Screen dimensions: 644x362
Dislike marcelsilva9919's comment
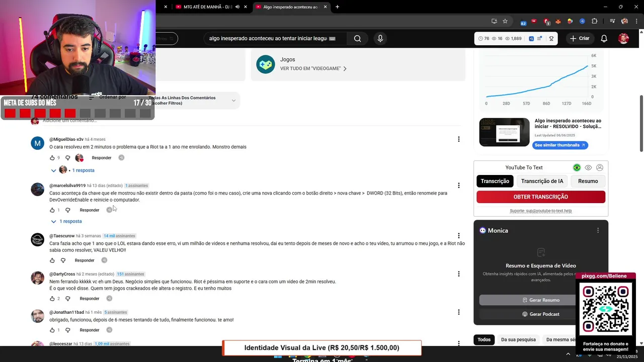68,210
